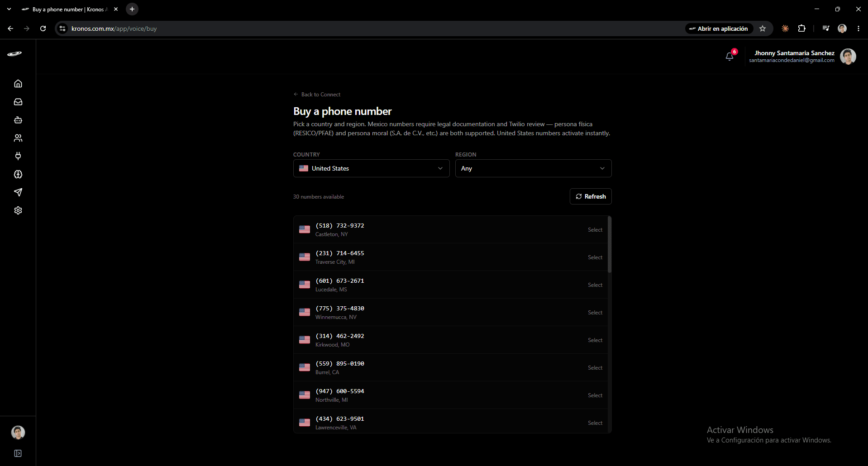The image size is (868, 466).
Task: Click the browser back arrow
Action: pos(10,29)
